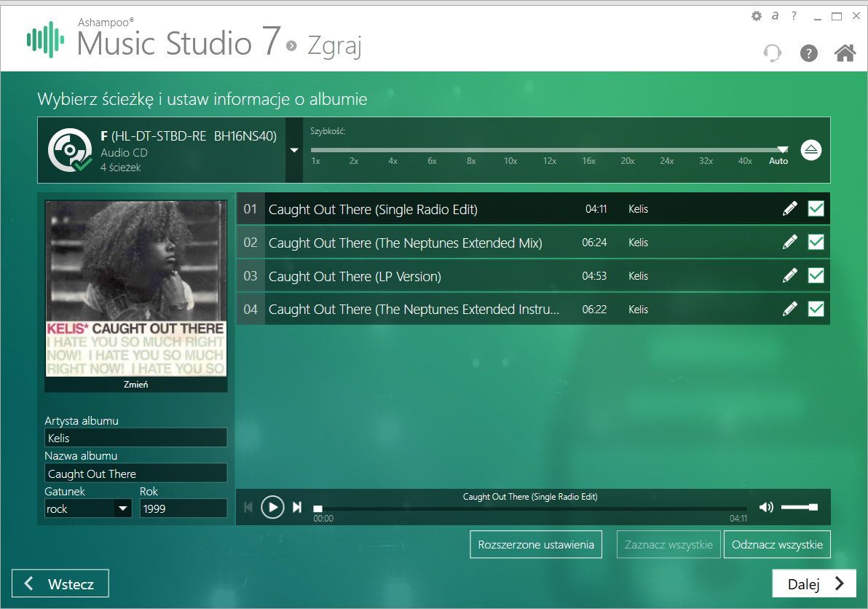Viewport: 868px width, 609px height.
Task: Click the 06:22 duration of track 04
Action: point(594,310)
